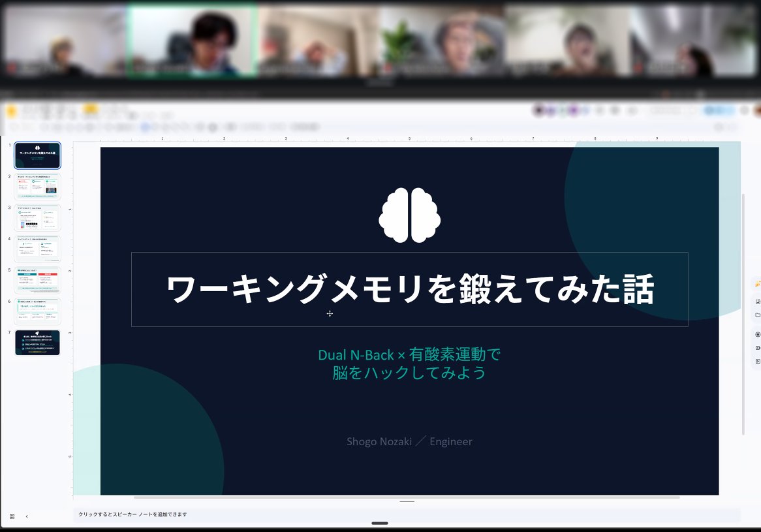Click the title text ワーキングメモリを鍛えてみた話
761x532 pixels.
pos(410,289)
